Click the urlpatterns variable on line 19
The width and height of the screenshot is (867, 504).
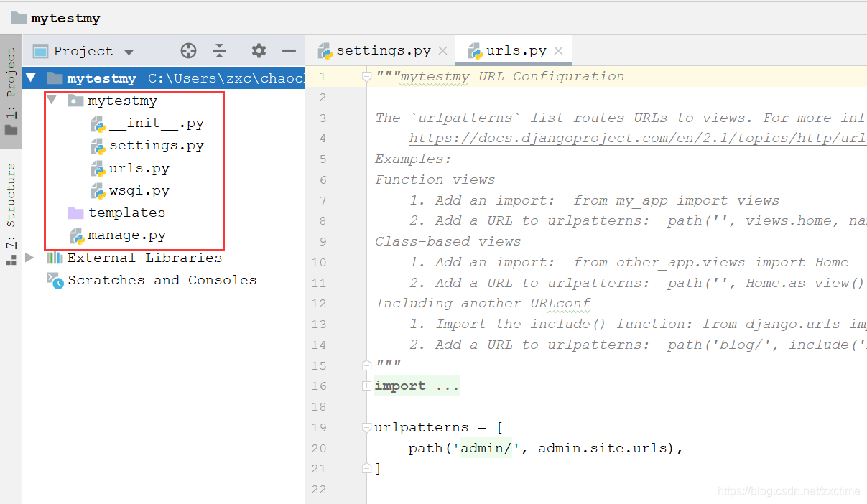point(421,427)
